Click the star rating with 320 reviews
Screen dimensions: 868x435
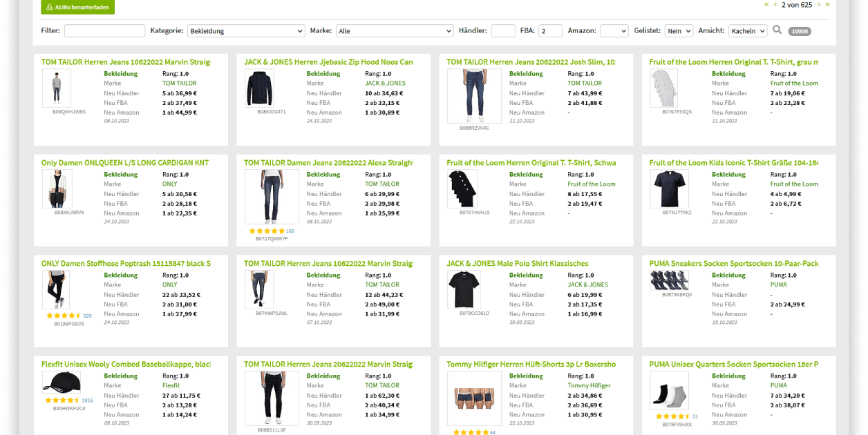point(64,316)
